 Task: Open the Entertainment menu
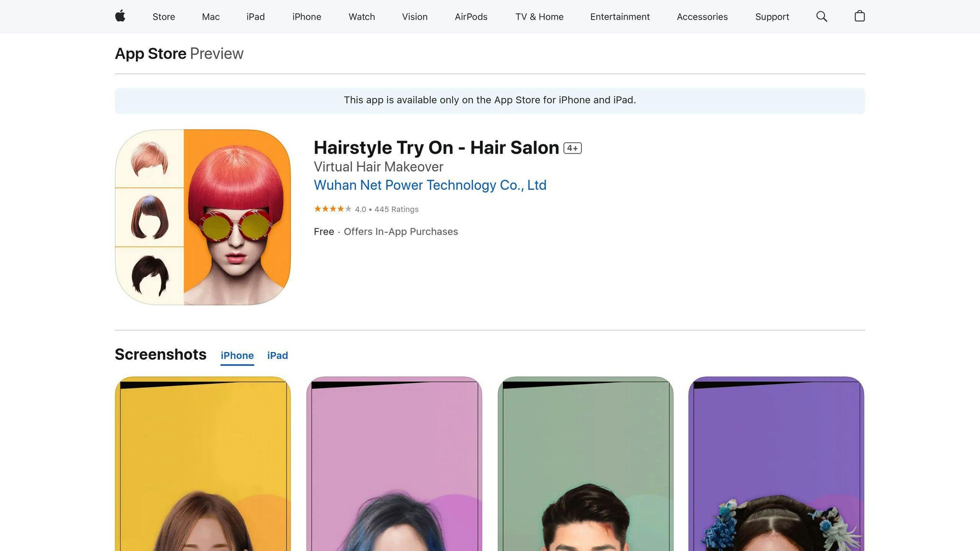click(620, 17)
